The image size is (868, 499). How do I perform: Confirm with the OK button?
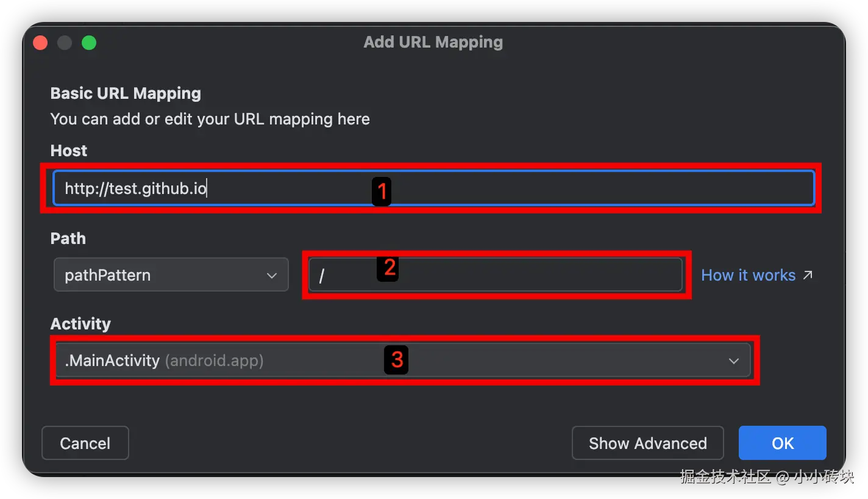click(782, 443)
